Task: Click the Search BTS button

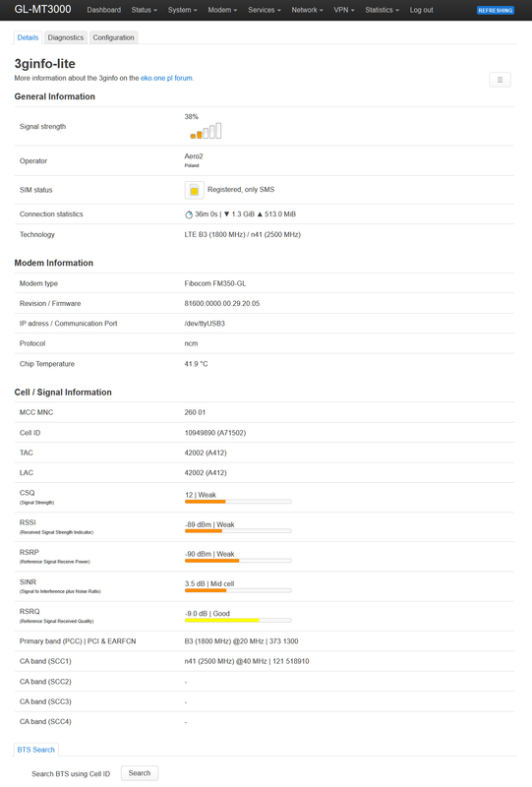Action: (140, 773)
